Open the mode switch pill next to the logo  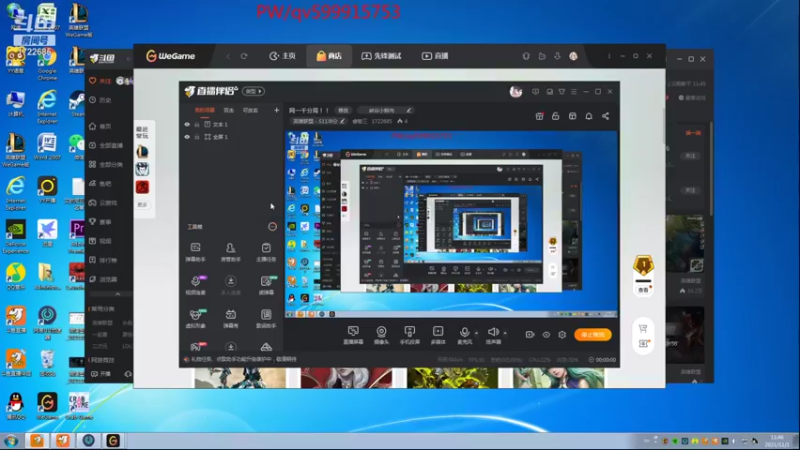point(254,91)
